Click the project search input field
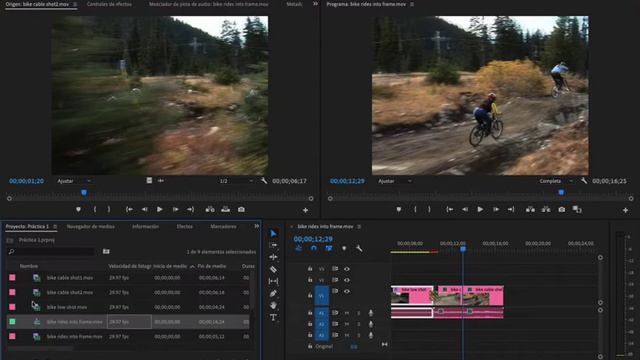640x360 pixels. 51,252
